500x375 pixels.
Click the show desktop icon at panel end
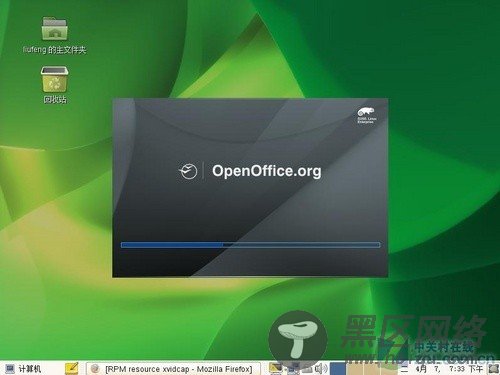coord(493,369)
